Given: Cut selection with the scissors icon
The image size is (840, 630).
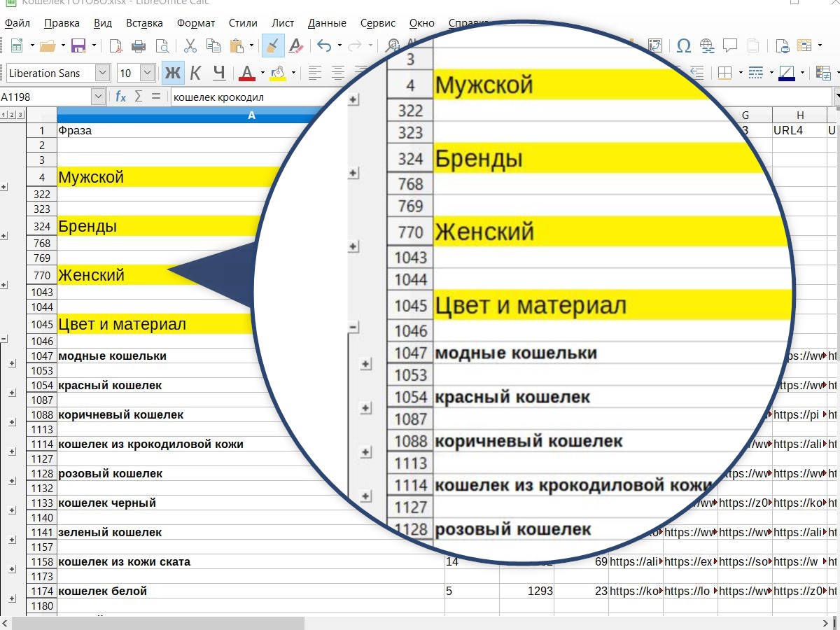Looking at the screenshot, I should (190, 46).
